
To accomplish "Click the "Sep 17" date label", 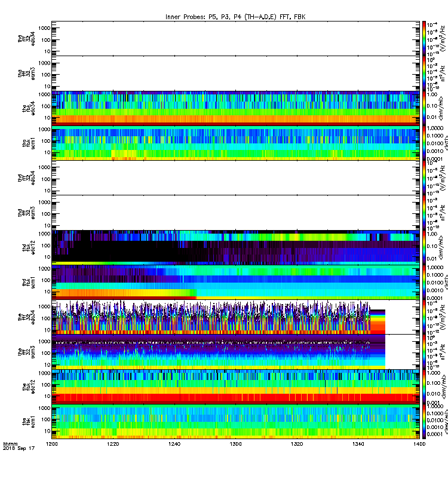I will (26, 448).
